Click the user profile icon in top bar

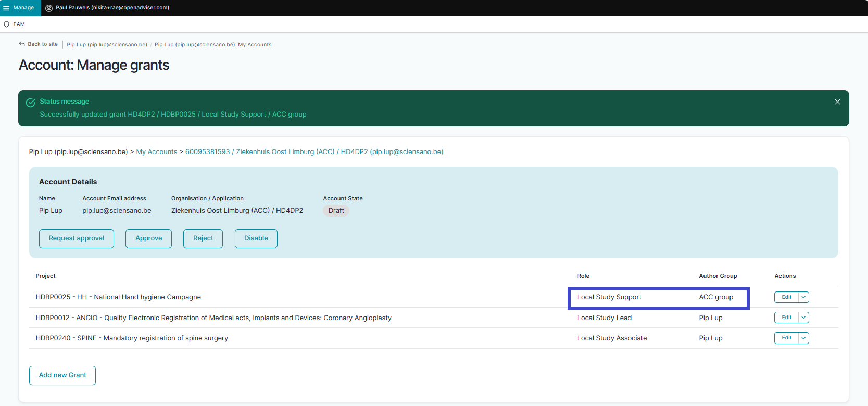pyautogui.click(x=49, y=8)
